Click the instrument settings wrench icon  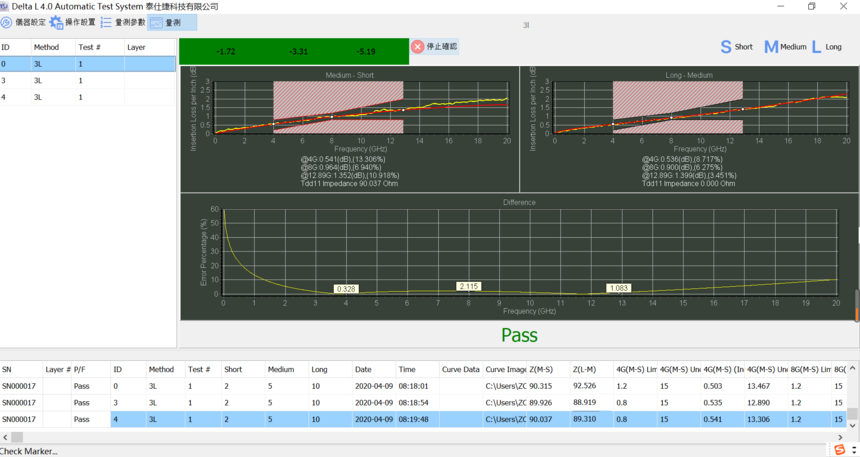pos(7,22)
